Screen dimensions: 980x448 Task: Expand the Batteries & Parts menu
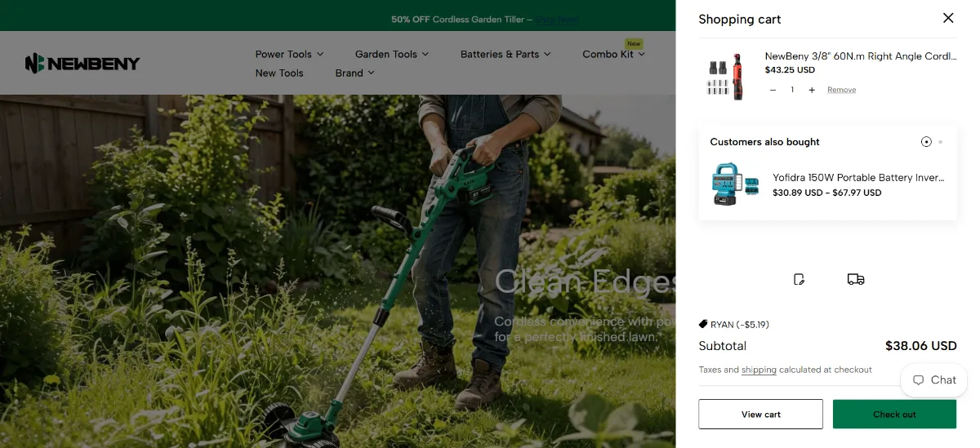point(506,54)
